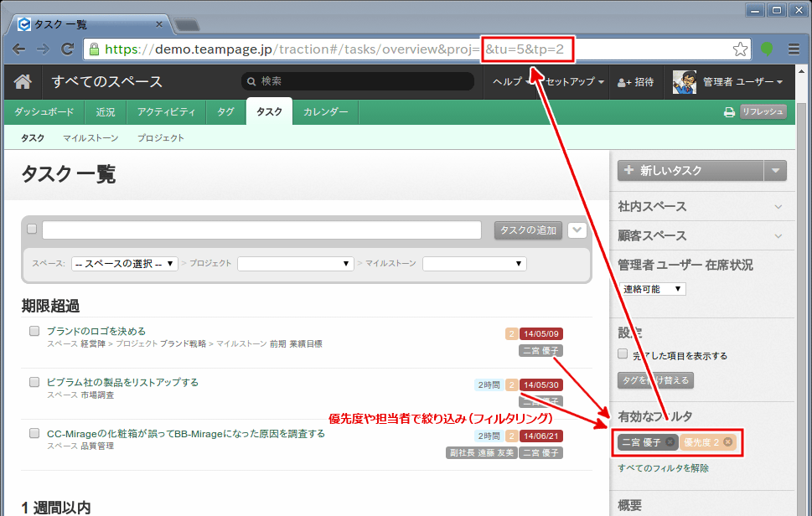Click the home icon in the header

click(22, 82)
